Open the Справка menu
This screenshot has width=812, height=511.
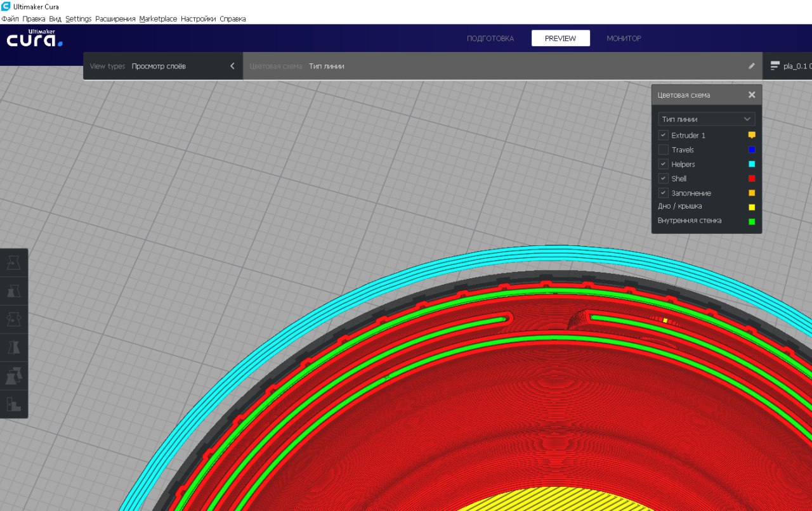click(233, 19)
